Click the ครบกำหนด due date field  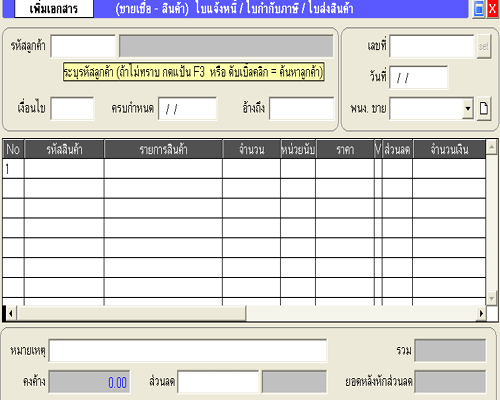pos(188,108)
